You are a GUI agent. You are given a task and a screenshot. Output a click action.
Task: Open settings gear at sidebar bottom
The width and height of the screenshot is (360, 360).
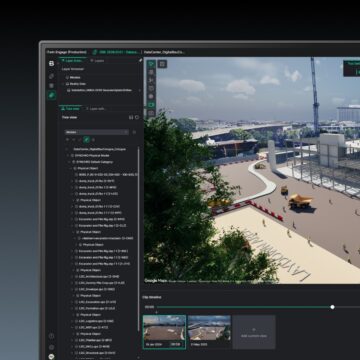tap(51, 347)
